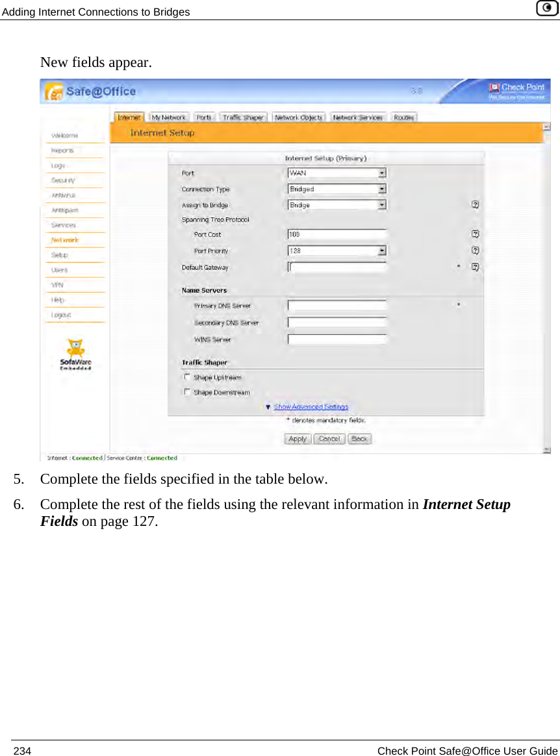Click the Apply button
This screenshot has width=560, height=756.
pos(298,439)
